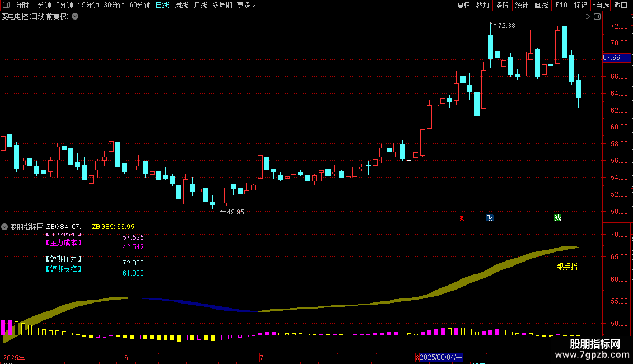633x364 pixels.
Task: Expand the 更多 periods menu
Action: click(x=246, y=5)
